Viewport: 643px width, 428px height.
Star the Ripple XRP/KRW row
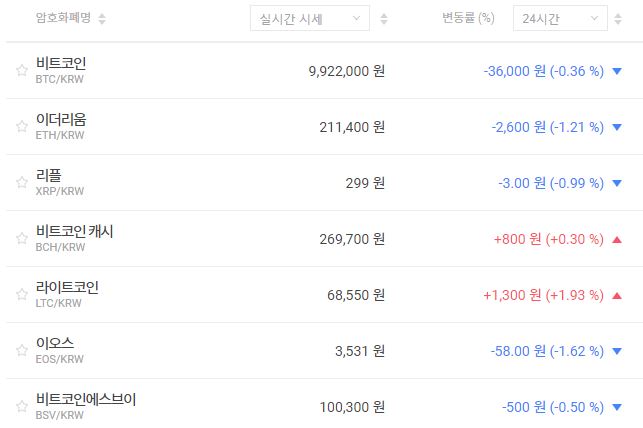(x=21, y=182)
